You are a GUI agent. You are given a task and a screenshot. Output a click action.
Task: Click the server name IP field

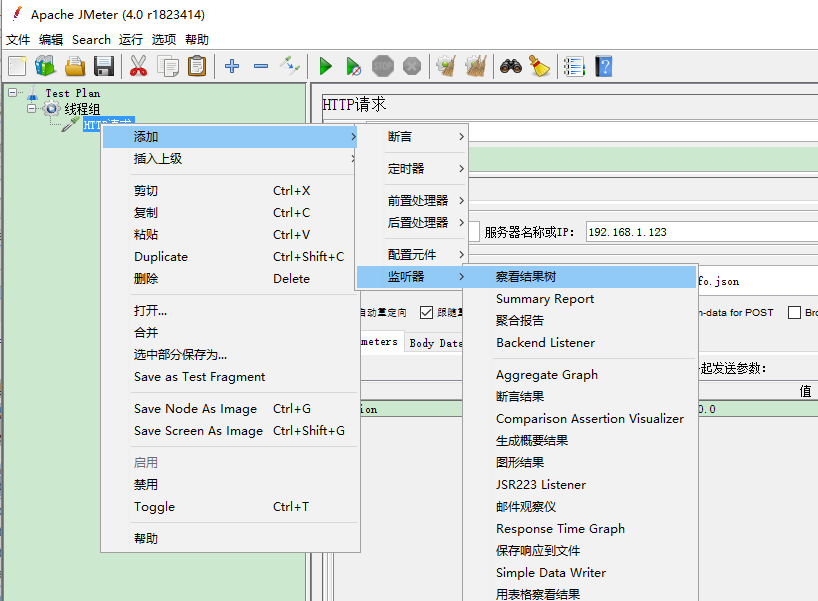[x=702, y=232]
